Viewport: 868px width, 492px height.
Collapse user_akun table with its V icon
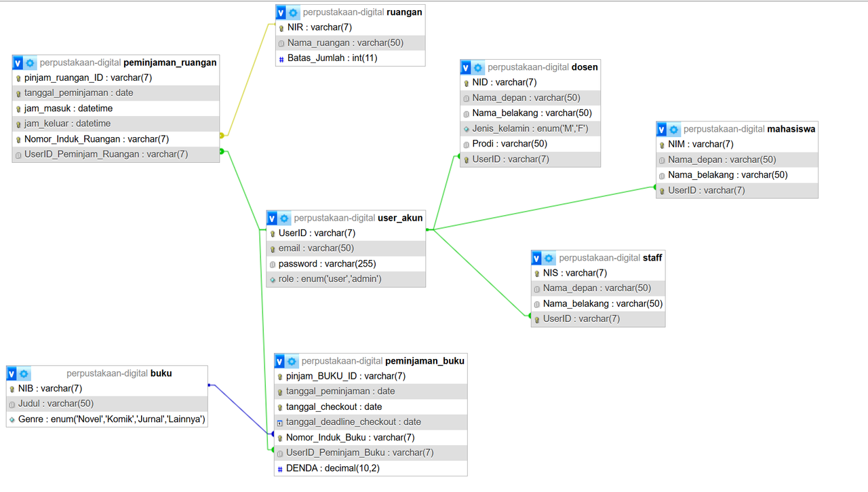[x=273, y=218]
